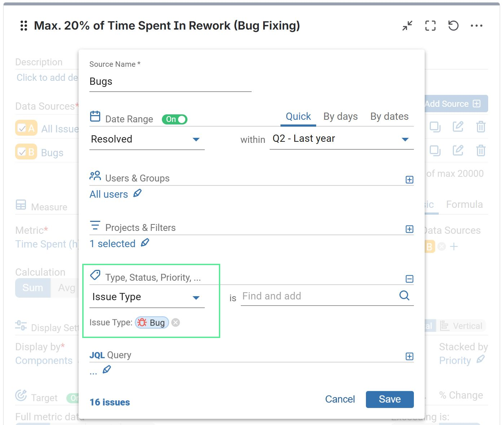
Task: Switch to the By days tab
Action: coord(340,117)
